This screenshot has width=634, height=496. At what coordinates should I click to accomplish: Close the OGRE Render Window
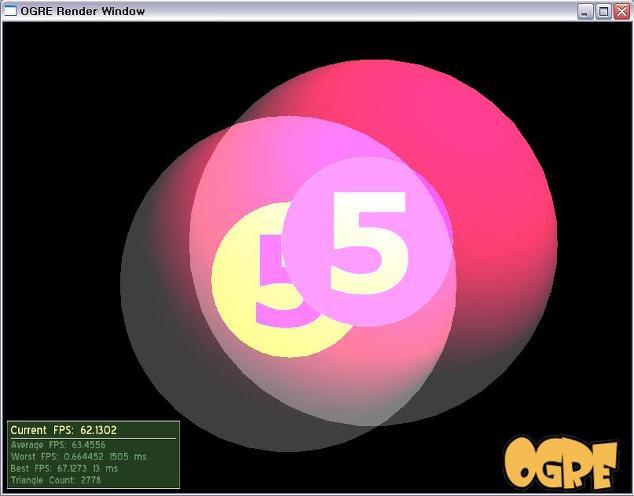point(622,11)
